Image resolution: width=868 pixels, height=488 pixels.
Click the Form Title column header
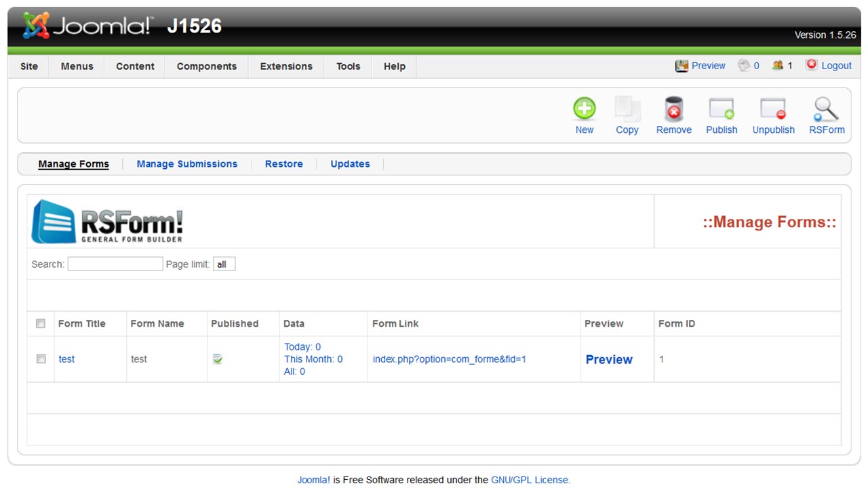pos(82,324)
